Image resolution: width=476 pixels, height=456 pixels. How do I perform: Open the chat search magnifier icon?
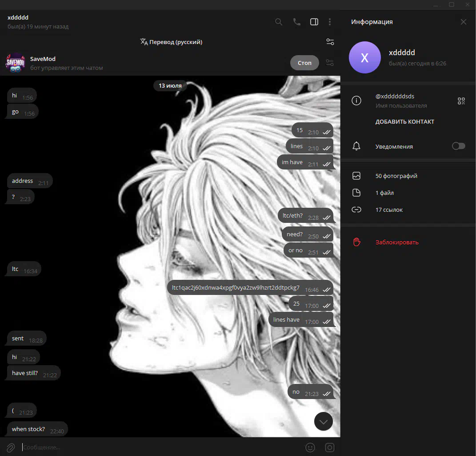(278, 22)
